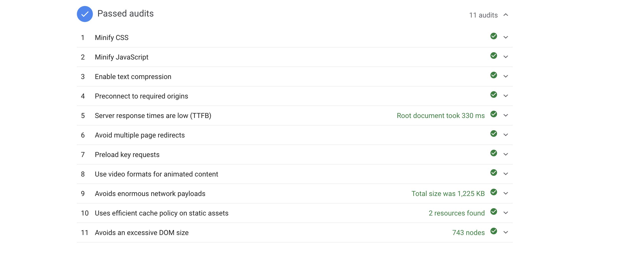This screenshot has width=644, height=262.
Task: Click the 2 resources found text
Action: pos(457,213)
